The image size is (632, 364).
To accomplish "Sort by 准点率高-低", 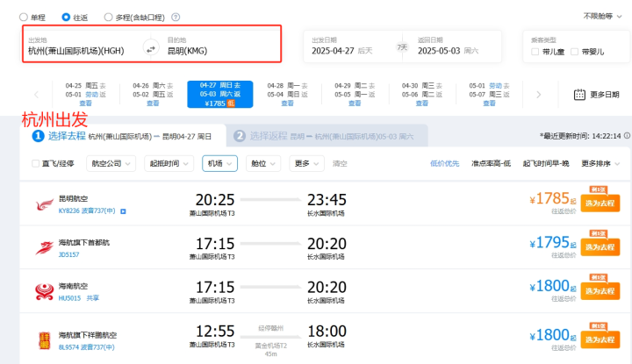I will pos(491,163).
